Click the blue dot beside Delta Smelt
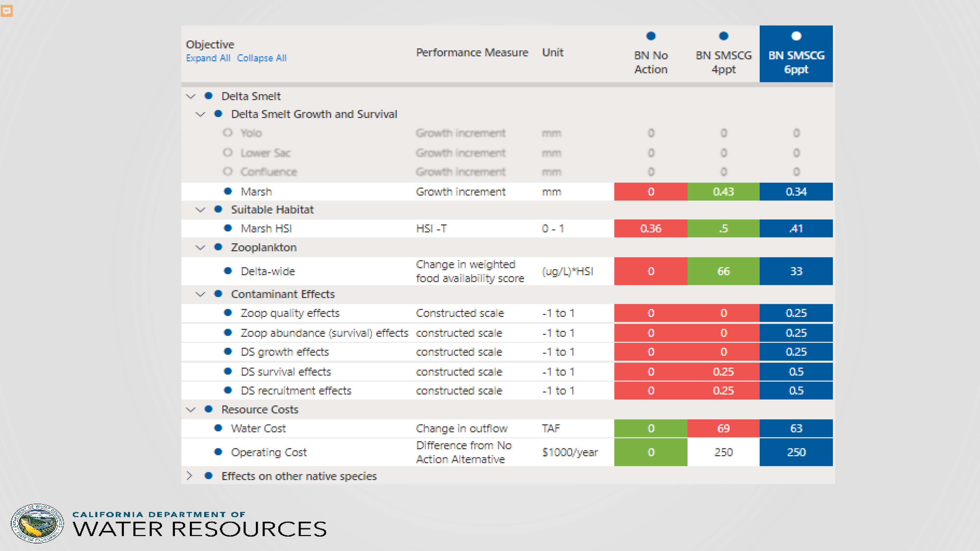The image size is (980, 551). (x=208, y=96)
